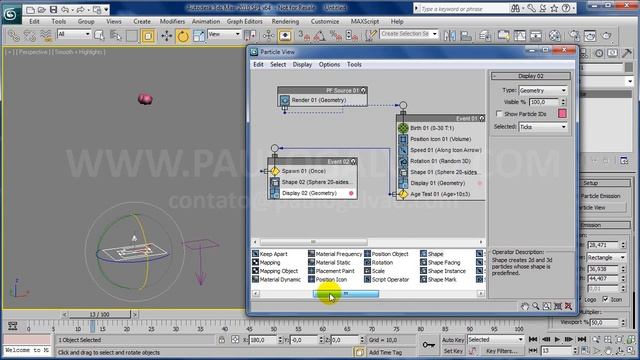Choose the Select and Scale tool
This screenshot has width=640, height=360.
[x=199, y=36]
